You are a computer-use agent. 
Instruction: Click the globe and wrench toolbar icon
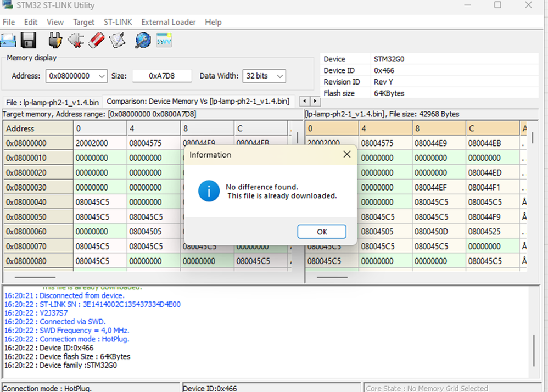click(143, 40)
